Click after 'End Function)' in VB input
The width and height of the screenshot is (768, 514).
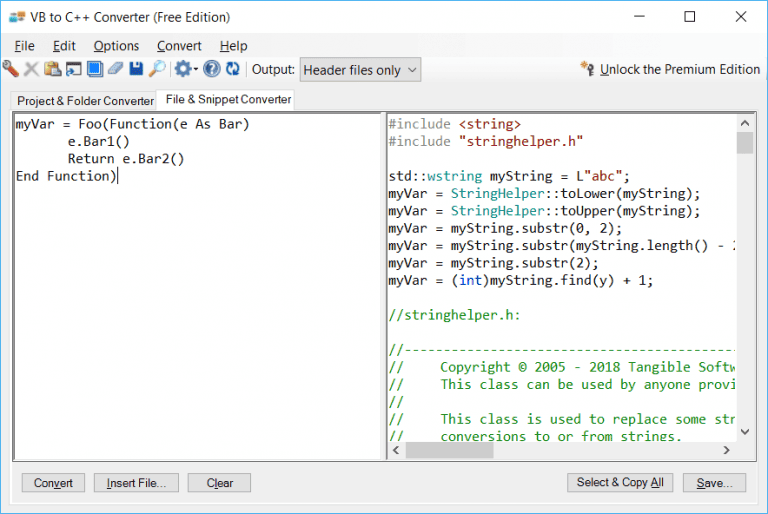(x=118, y=176)
